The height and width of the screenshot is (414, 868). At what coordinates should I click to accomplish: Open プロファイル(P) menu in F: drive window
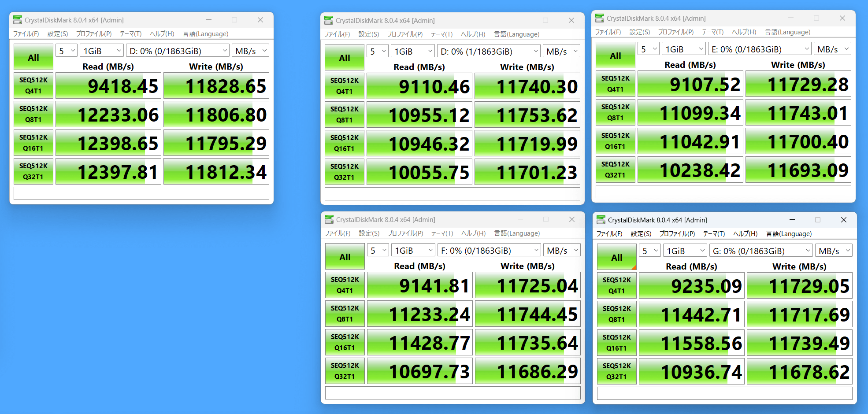pos(405,233)
